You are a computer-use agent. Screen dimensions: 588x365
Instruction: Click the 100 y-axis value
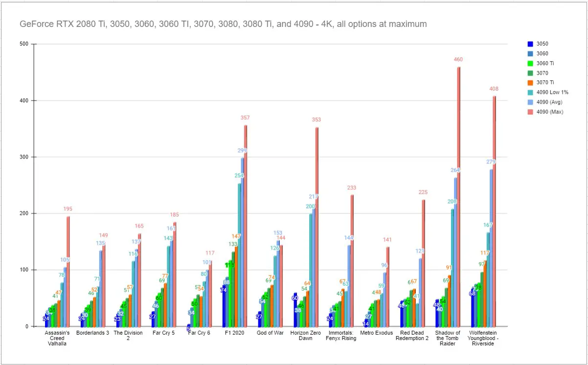click(x=24, y=270)
